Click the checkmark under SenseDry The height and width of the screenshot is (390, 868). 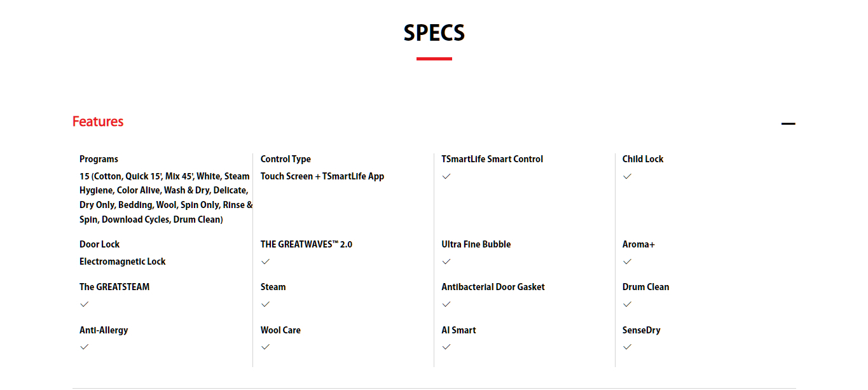click(x=627, y=347)
